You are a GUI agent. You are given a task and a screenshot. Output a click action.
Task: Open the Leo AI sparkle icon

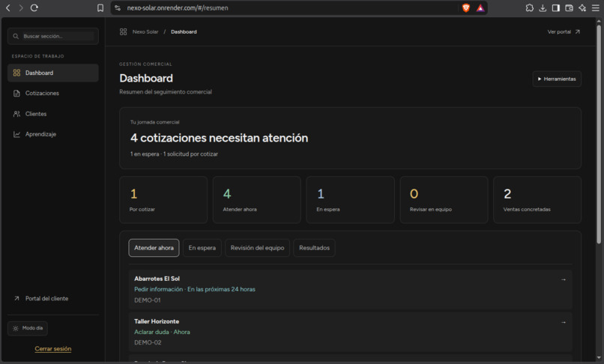pos(582,7)
